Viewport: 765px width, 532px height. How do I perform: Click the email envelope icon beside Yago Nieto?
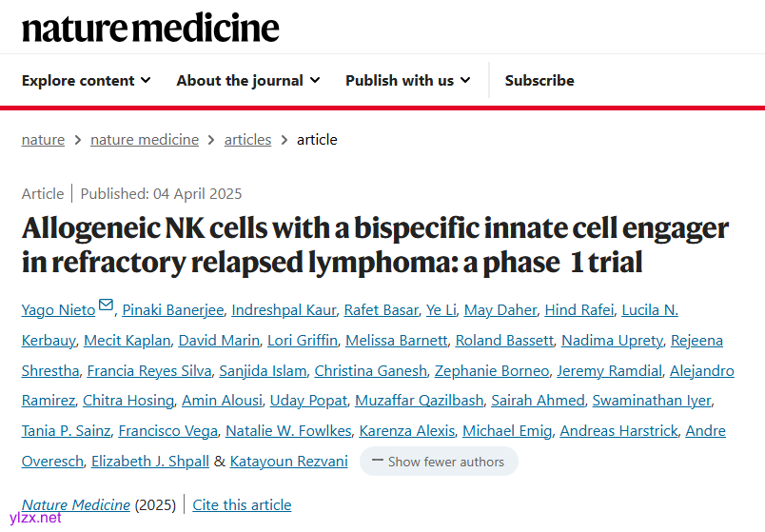click(106, 306)
